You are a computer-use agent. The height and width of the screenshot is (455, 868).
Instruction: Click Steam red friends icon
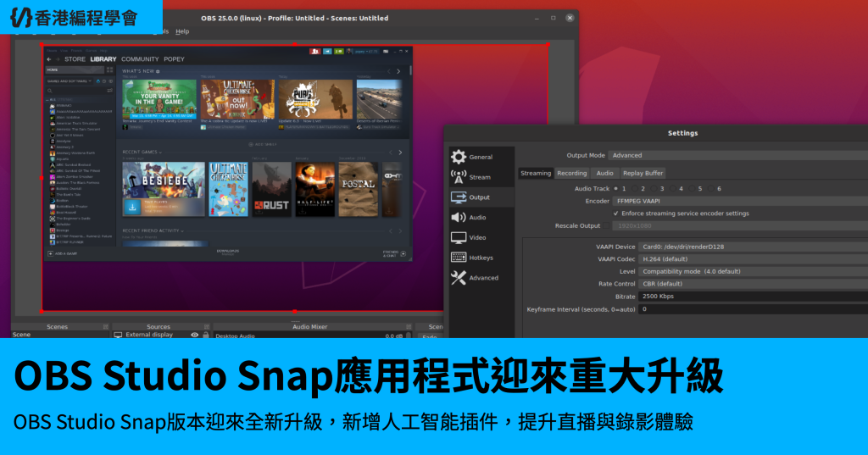pyautogui.click(x=315, y=51)
